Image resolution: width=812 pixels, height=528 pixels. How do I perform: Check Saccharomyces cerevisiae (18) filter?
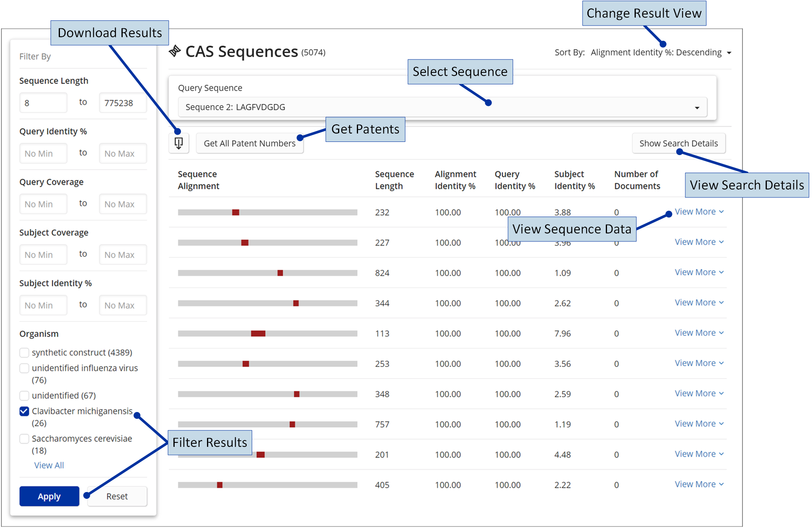pyautogui.click(x=24, y=439)
